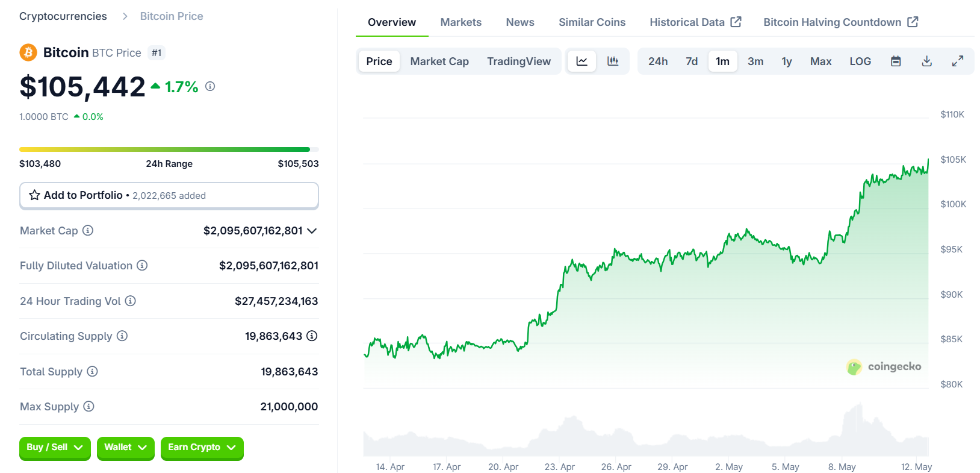The height and width of the screenshot is (473, 980).
Task: Open the Buy / Sell dropdown
Action: (55, 448)
